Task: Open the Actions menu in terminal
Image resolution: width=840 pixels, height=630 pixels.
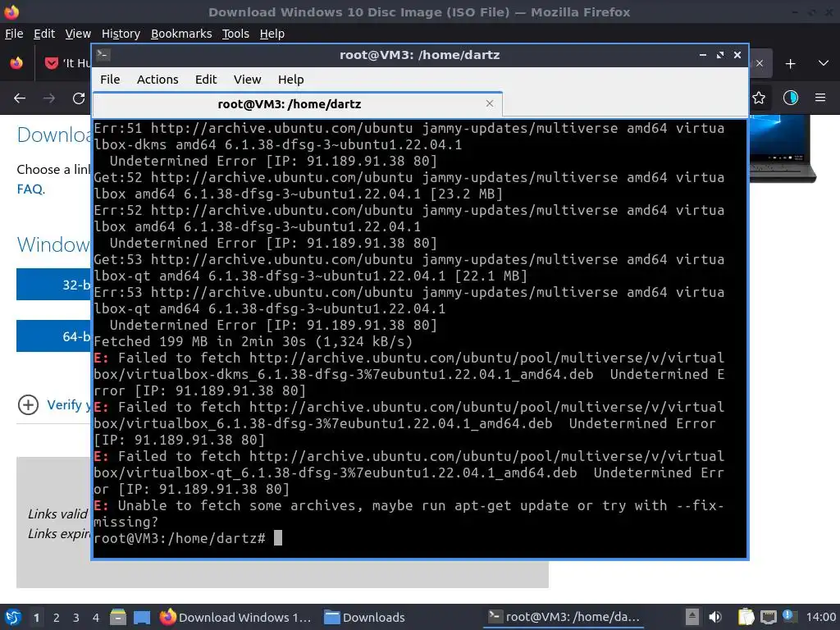Action: click(x=157, y=80)
